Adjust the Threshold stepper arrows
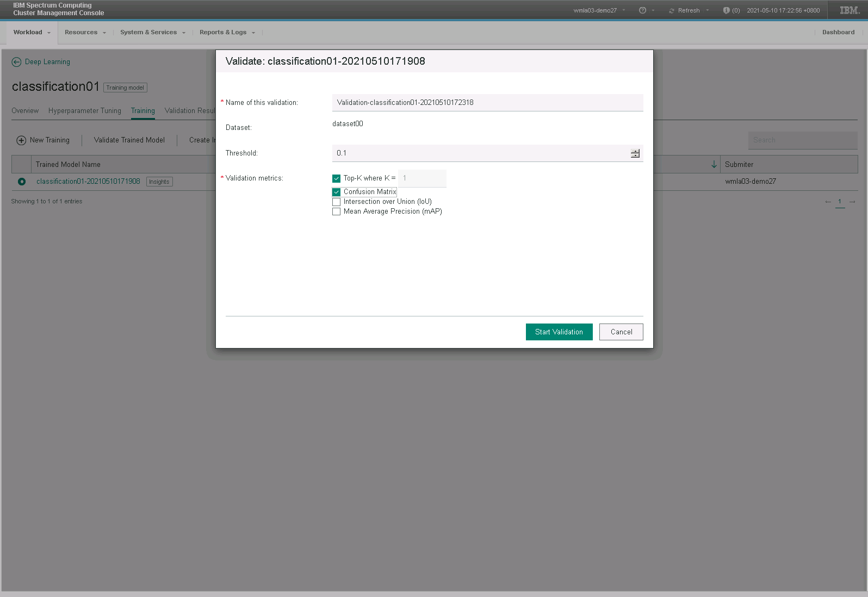The height and width of the screenshot is (597, 868). pos(635,153)
